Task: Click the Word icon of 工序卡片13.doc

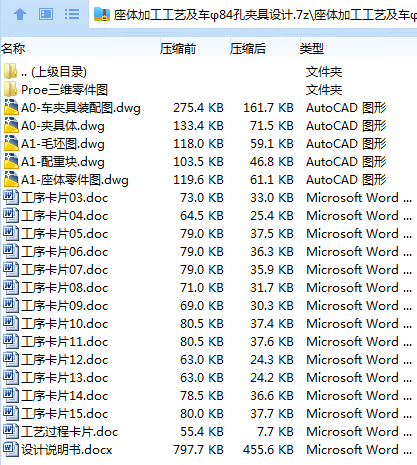Action: (x=11, y=377)
